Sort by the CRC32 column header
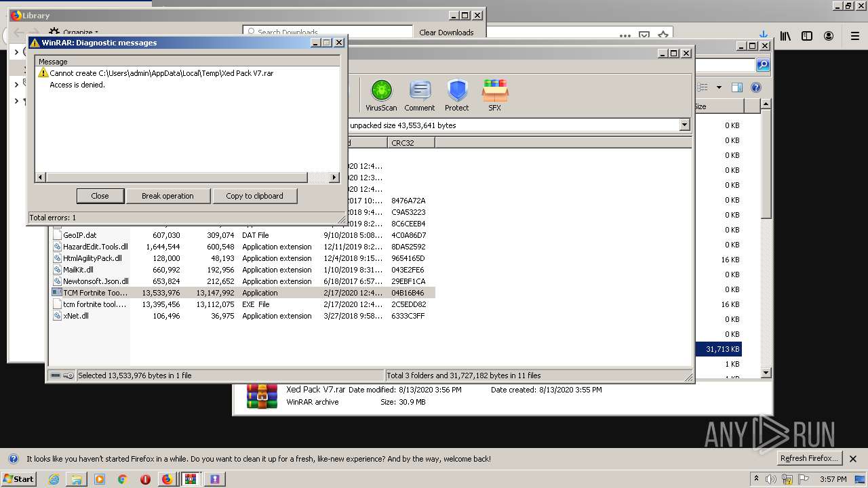This screenshot has height=488, width=868. click(411, 142)
